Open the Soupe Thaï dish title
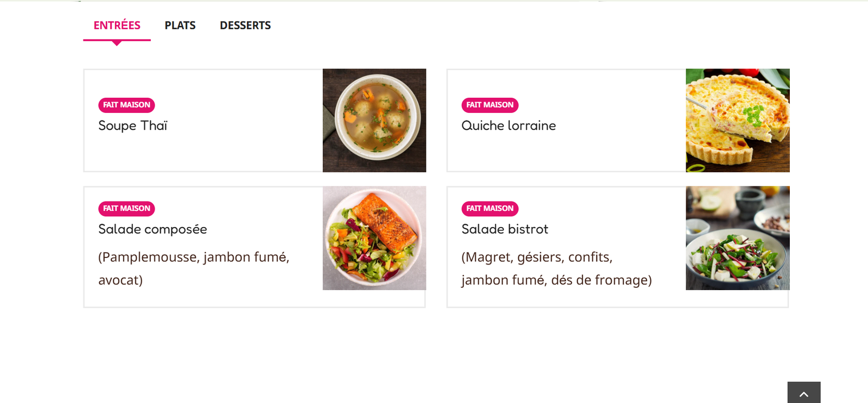This screenshot has height=403, width=868. (133, 126)
